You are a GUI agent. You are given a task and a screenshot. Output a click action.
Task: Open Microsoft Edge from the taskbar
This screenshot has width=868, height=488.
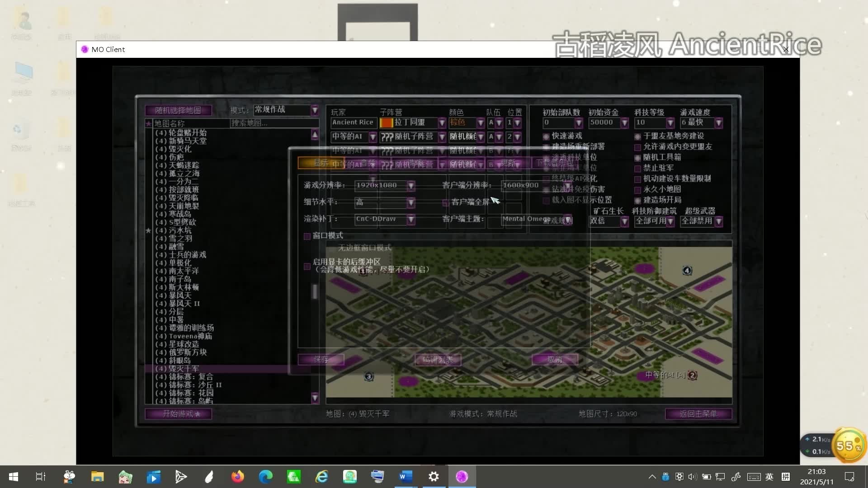(x=265, y=477)
